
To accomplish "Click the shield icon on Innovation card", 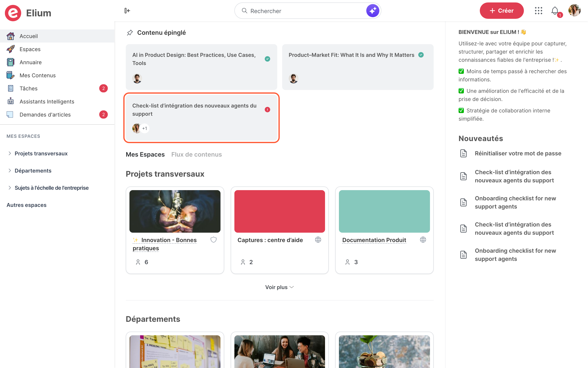I will point(214,240).
